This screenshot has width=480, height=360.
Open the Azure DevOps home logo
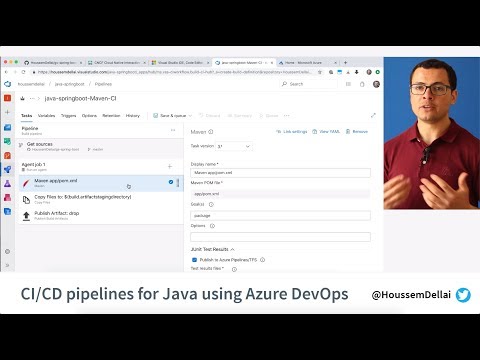point(7,84)
